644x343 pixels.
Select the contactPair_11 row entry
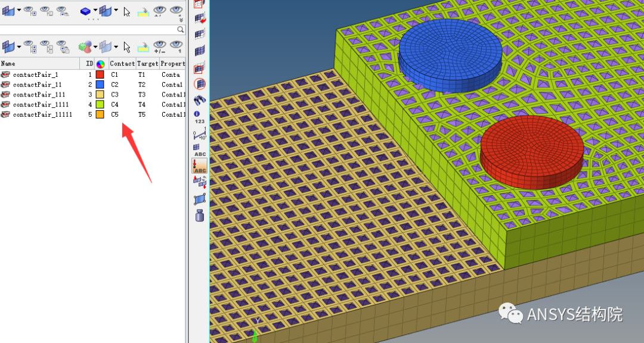(x=39, y=85)
